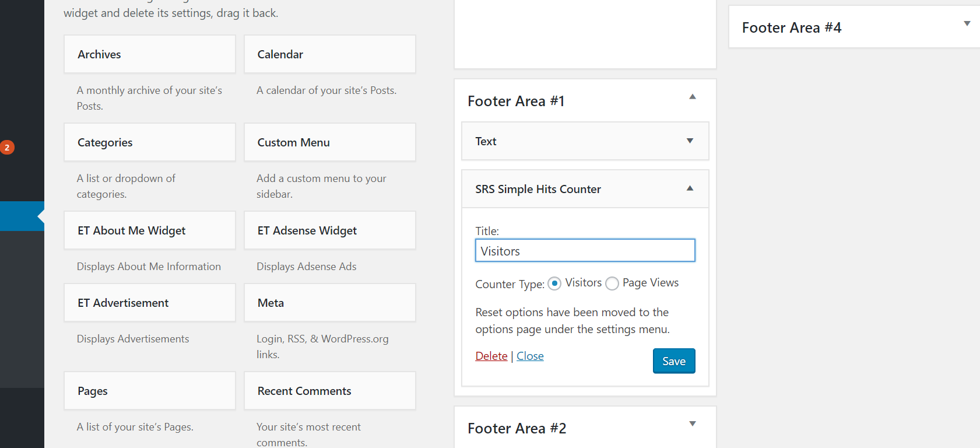Click 'A monthly archive of your site's Posts.' text
The image size is (980, 448).
(149, 98)
